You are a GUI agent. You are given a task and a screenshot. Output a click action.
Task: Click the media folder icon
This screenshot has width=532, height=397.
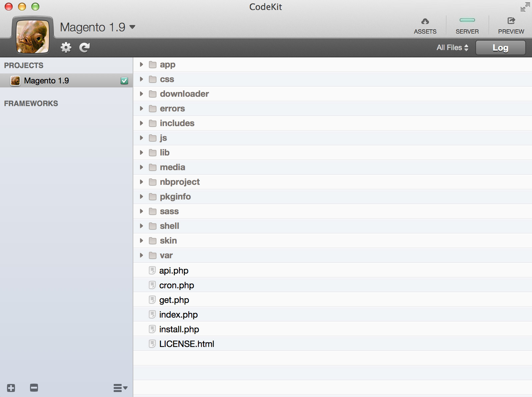(x=153, y=167)
